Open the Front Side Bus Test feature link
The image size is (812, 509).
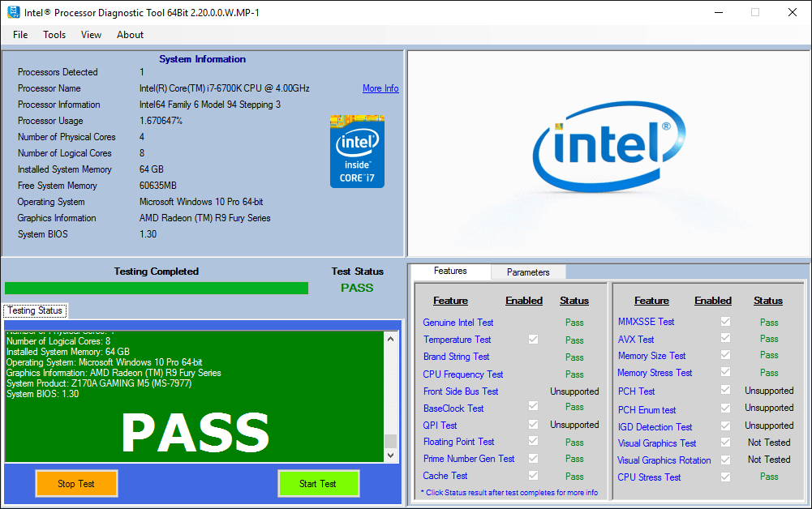461,391
